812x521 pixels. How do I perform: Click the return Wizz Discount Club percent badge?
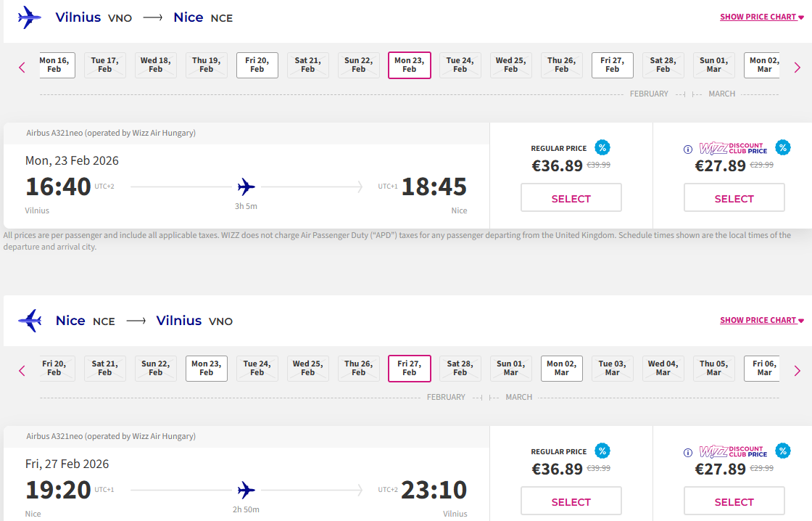point(782,451)
